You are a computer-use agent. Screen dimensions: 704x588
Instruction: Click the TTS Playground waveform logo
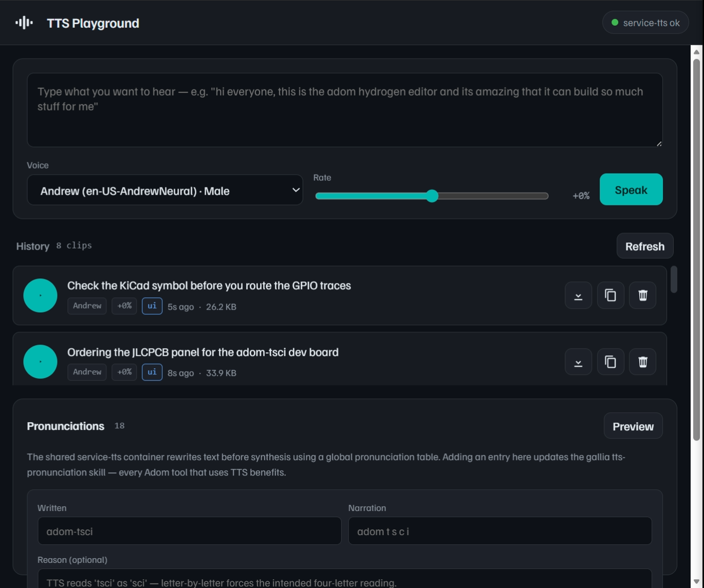[x=24, y=23]
